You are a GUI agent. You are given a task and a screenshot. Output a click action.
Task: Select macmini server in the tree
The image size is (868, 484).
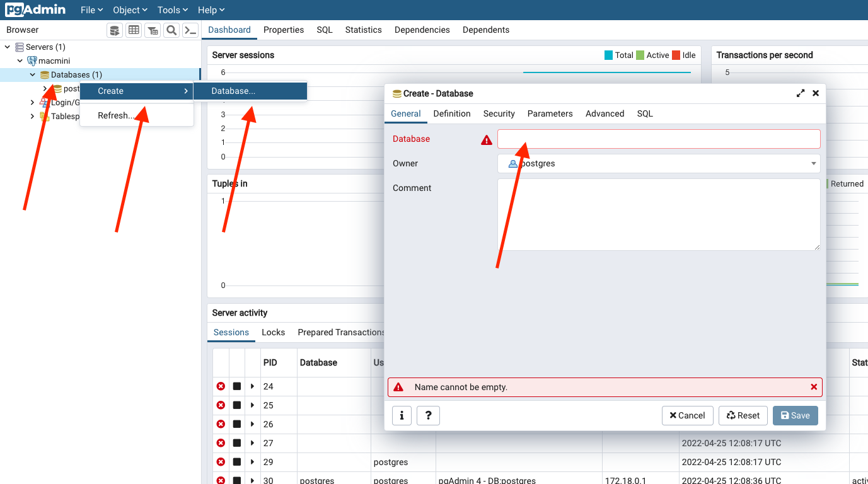tap(54, 61)
